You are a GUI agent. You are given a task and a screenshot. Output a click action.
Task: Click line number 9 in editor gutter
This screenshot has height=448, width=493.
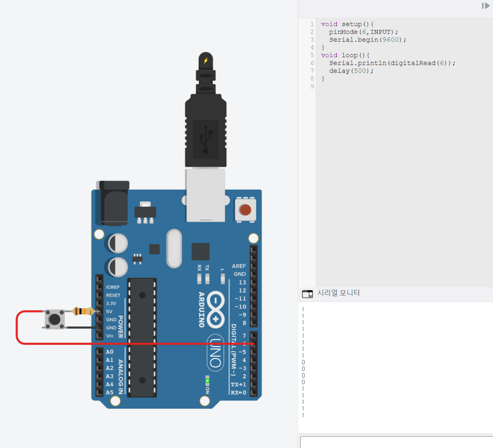[312, 86]
